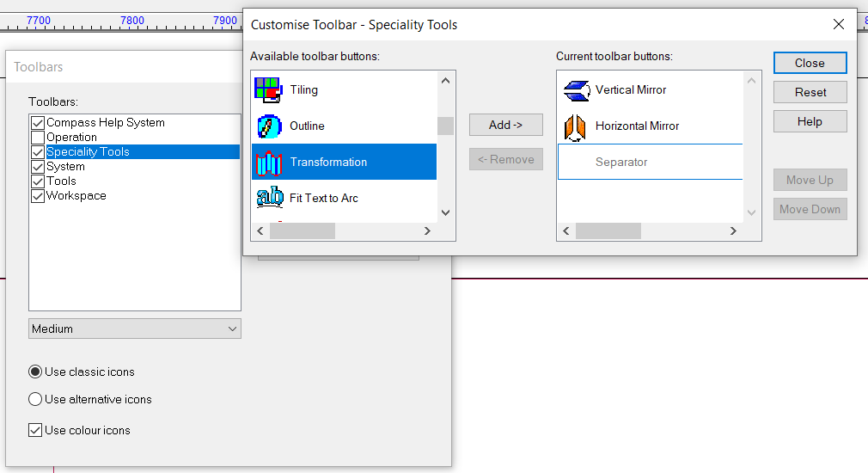Select 'System' in Toolbars list
Screen dimensions: 868x473
(x=66, y=166)
